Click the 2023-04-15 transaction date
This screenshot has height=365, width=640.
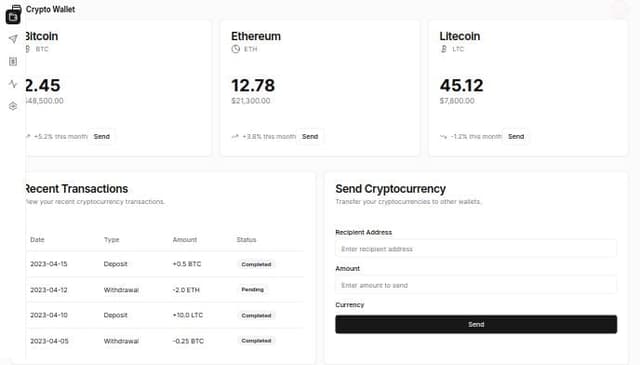click(49, 264)
